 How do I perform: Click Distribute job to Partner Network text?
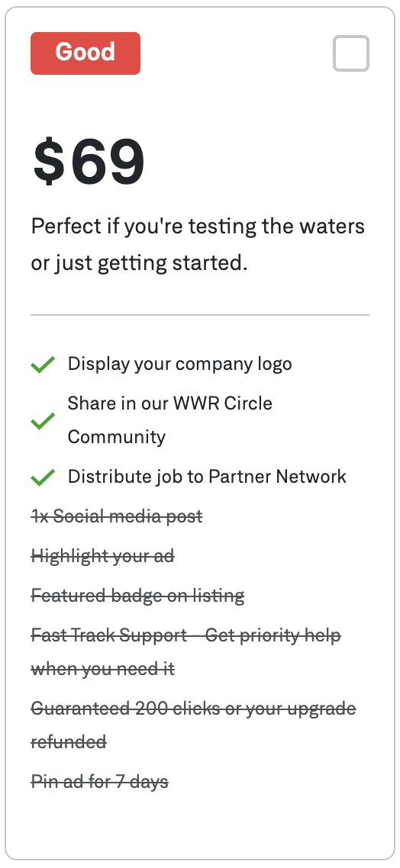[x=207, y=477]
